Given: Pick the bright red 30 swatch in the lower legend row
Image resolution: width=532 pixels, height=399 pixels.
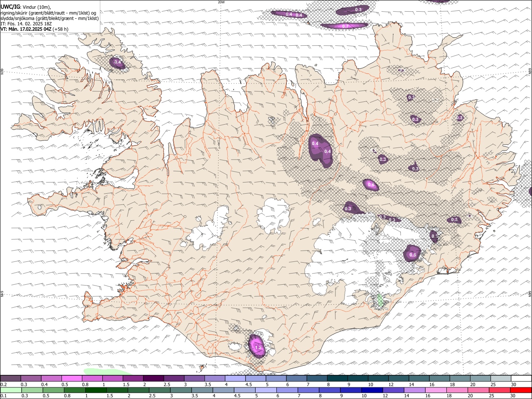Looking at the screenshot, I should [521, 390].
